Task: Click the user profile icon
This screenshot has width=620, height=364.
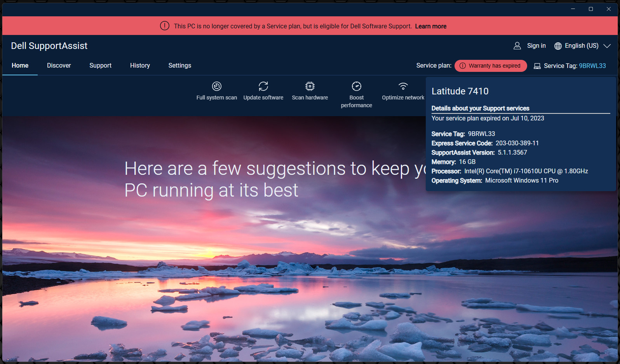Action: (x=517, y=46)
